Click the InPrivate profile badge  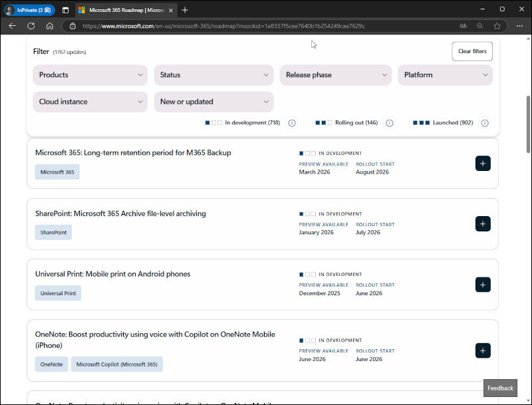click(29, 10)
